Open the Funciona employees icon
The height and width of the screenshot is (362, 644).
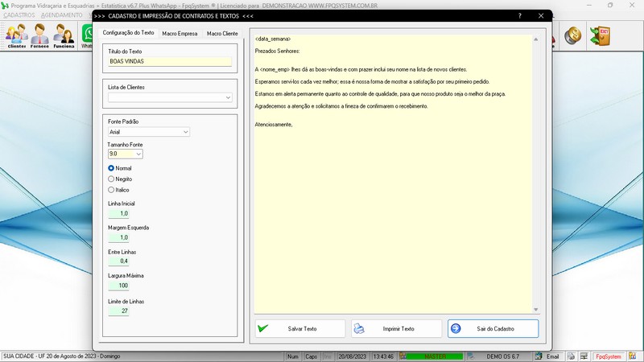click(x=64, y=36)
